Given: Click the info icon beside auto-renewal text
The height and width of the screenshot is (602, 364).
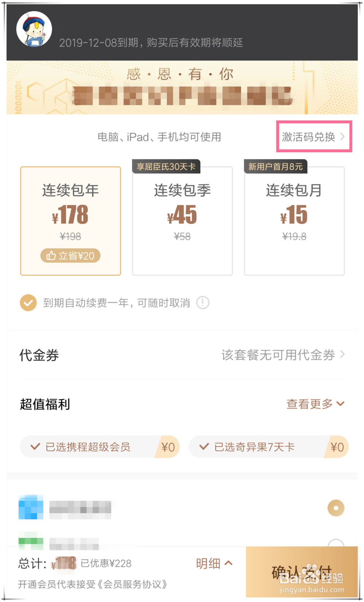Looking at the screenshot, I should 203,303.
